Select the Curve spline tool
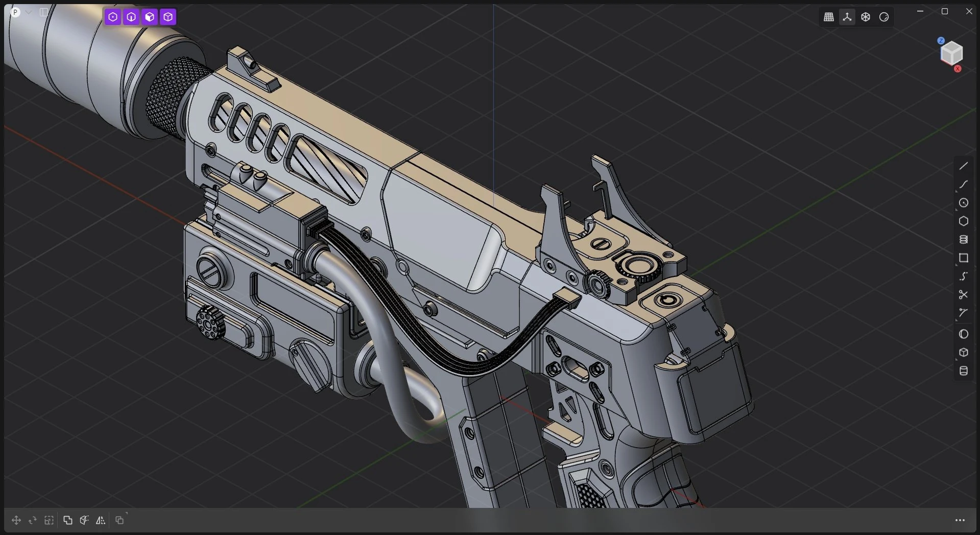 point(963,184)
